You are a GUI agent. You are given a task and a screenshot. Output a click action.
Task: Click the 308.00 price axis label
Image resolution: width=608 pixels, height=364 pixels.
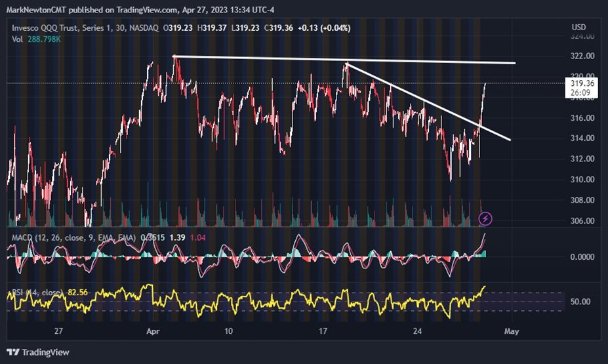click(582, 200)
